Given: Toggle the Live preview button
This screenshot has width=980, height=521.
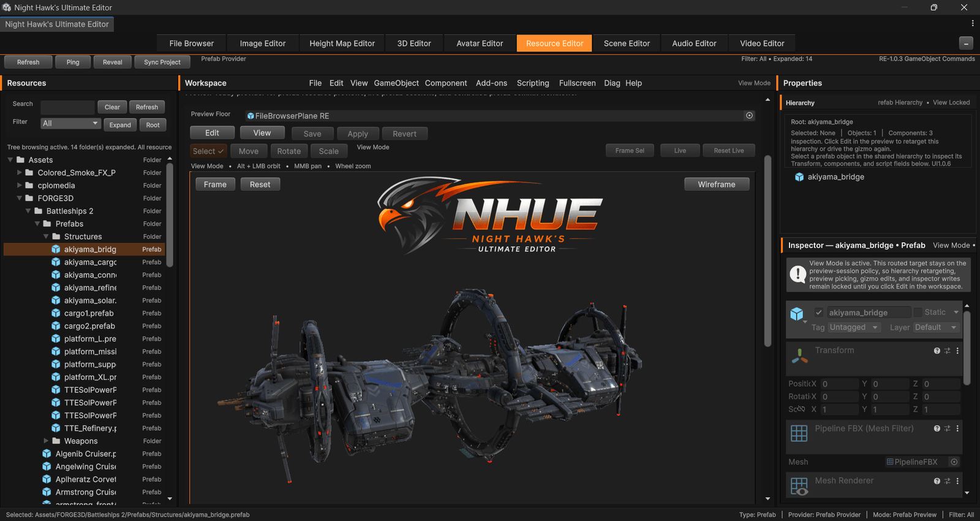Looking at the screenshot, I should point(680,150).
